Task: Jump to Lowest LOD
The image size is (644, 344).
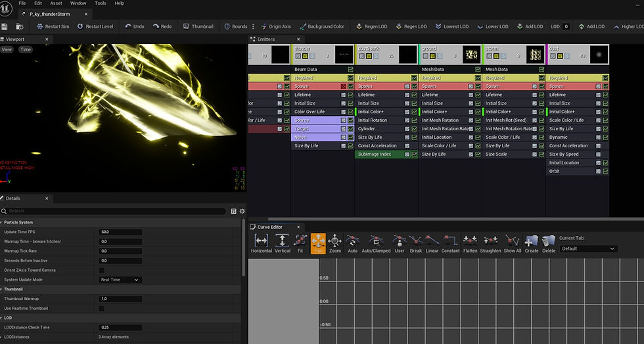Action: click(452, 26)
